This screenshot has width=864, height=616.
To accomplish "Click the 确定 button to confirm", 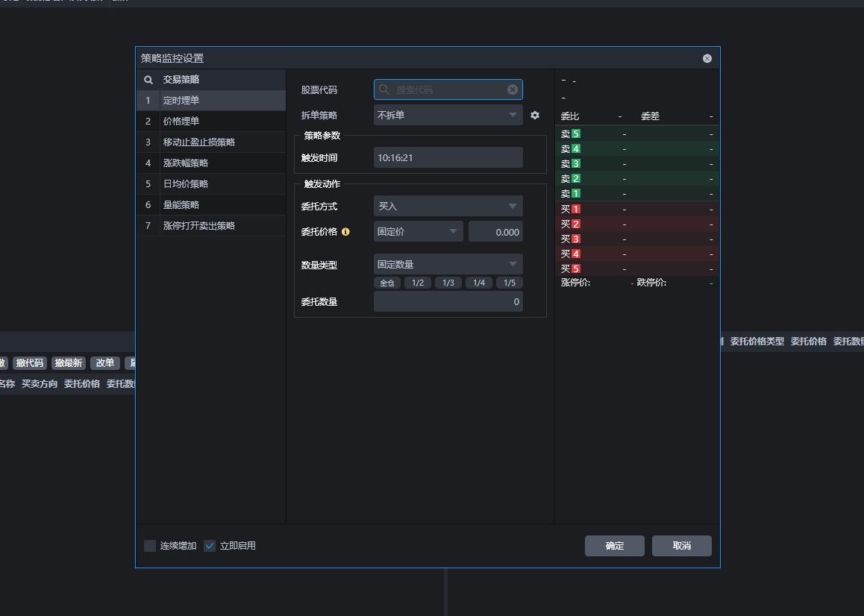I will pos(613,545).
